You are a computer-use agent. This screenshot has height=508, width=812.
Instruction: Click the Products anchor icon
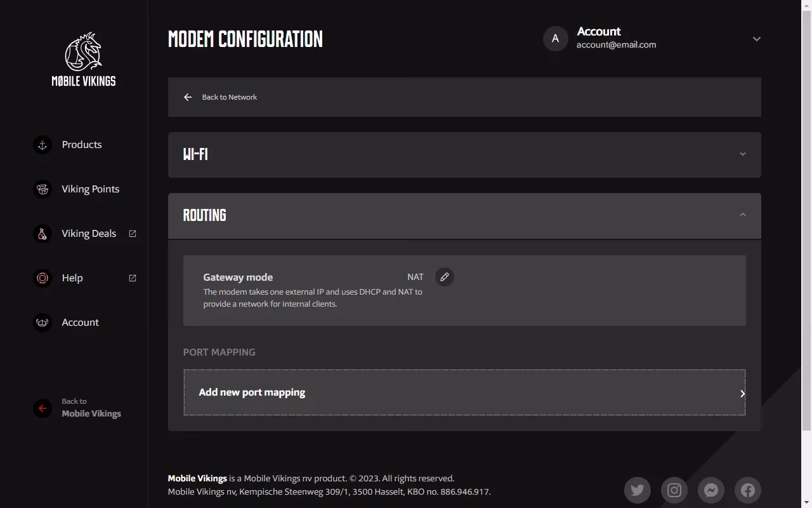click(x=43, y=145)
